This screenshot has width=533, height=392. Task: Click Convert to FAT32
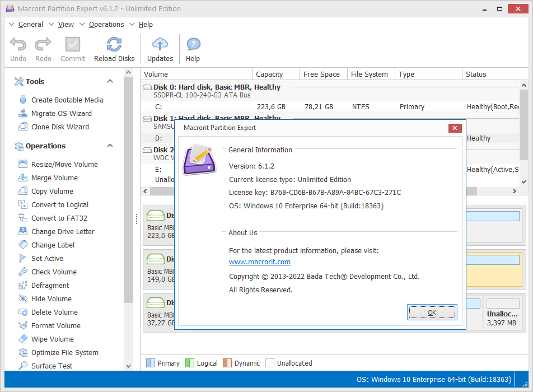pyautogui.click(x=59, y=218)
